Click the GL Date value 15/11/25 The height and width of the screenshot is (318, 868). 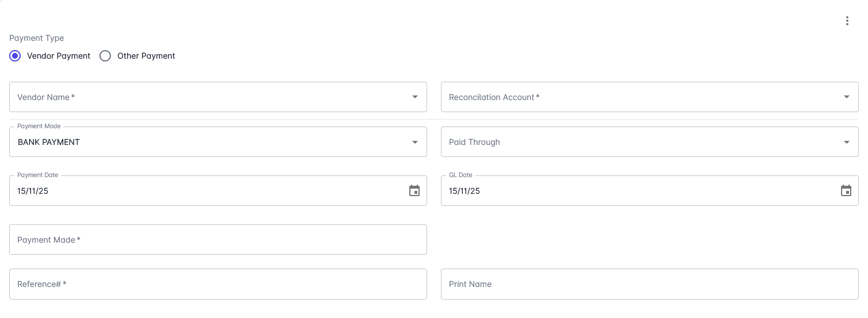(464, 191)
